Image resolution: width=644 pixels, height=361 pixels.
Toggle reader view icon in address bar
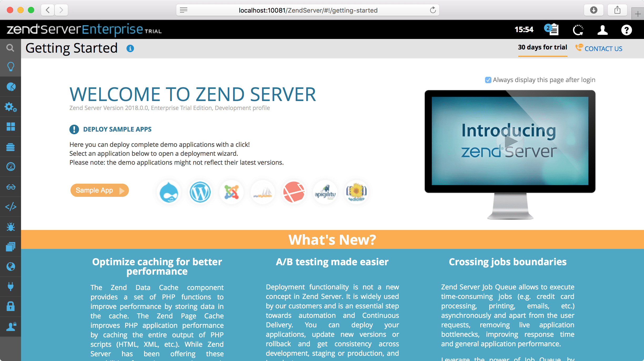[x=184, y=10]
